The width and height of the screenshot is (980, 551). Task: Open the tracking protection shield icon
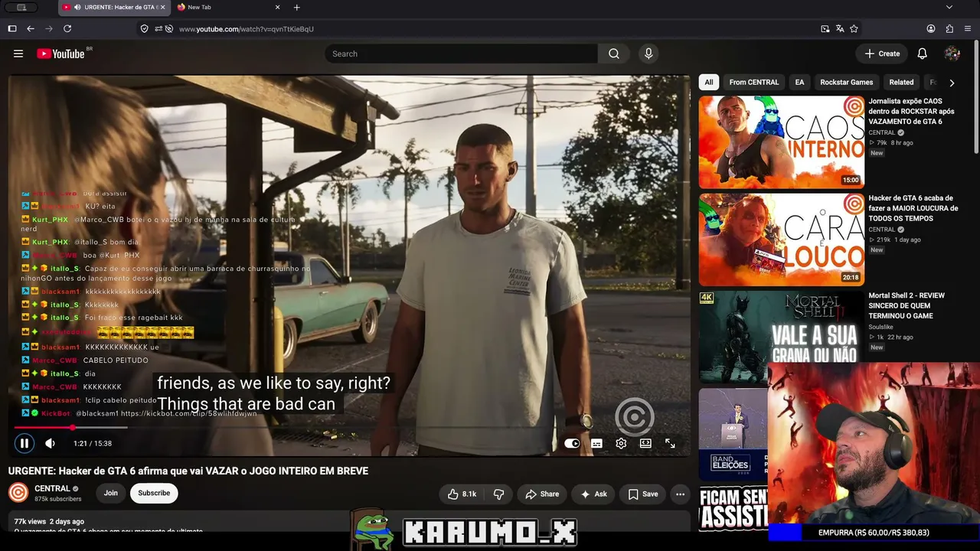(x=144, y=29)
